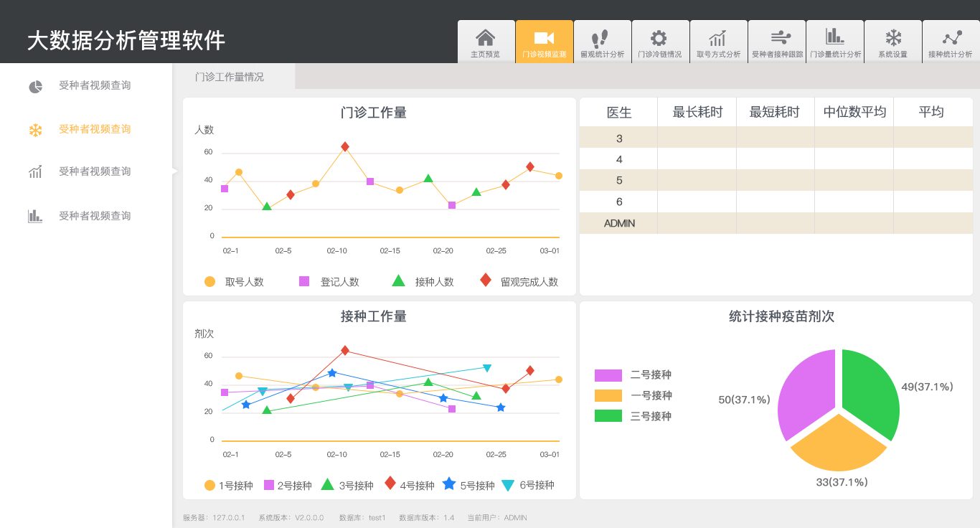Select the orange snowflake sidebar item
The image size is (980, 528).
point(79,129)
